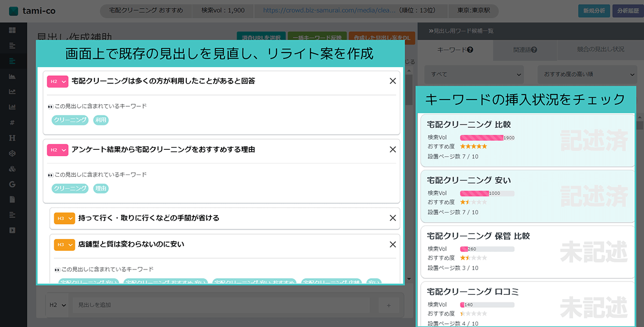Open H2 level dropdown for アンケート結果 heading
The width and height of the screenshot is (644, 327).
tap(57, 150)
